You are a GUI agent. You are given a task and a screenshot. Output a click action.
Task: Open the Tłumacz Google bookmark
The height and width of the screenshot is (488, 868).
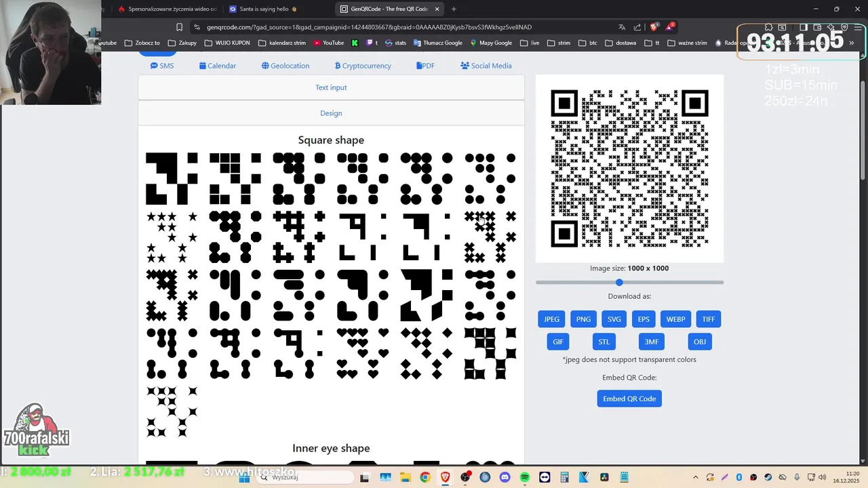(x=437, y=43)
